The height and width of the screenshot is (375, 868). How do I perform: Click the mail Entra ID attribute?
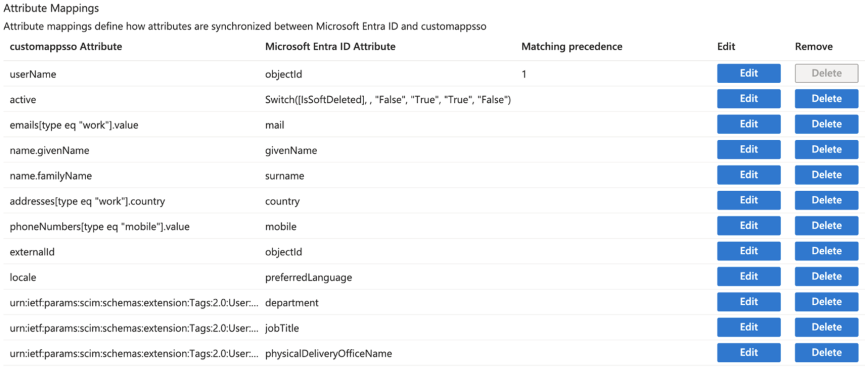tap(275, 125)
